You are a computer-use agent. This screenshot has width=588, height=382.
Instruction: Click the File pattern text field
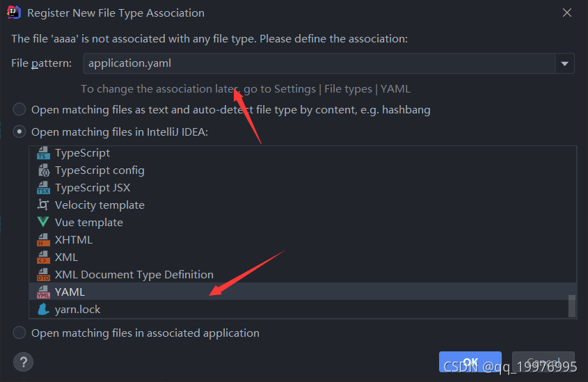[319, 63]
